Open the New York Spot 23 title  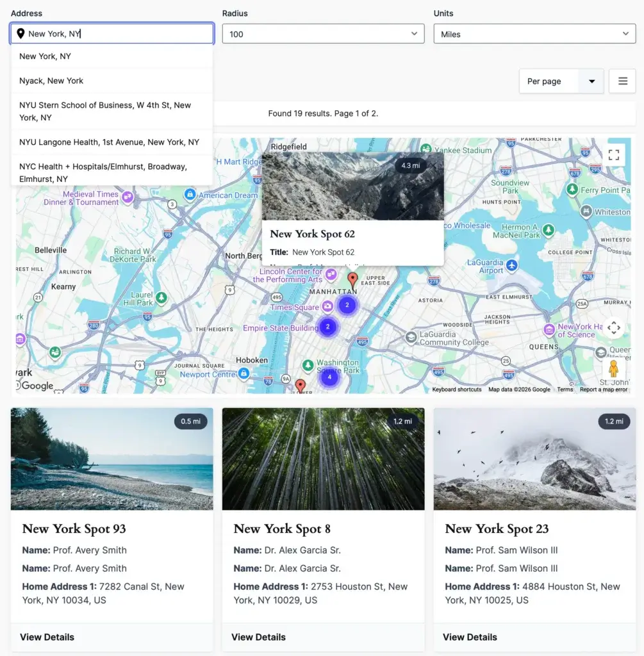tap(497, 529)
